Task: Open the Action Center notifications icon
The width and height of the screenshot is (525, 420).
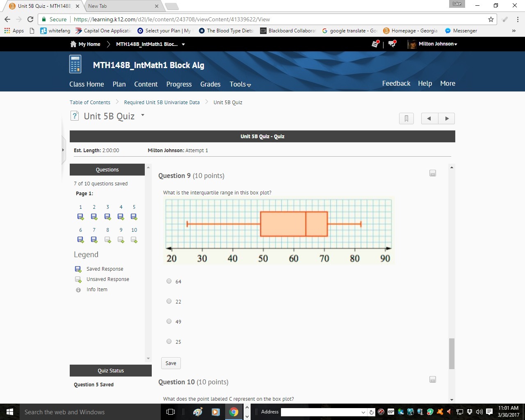Action: [x=489, y=412]
